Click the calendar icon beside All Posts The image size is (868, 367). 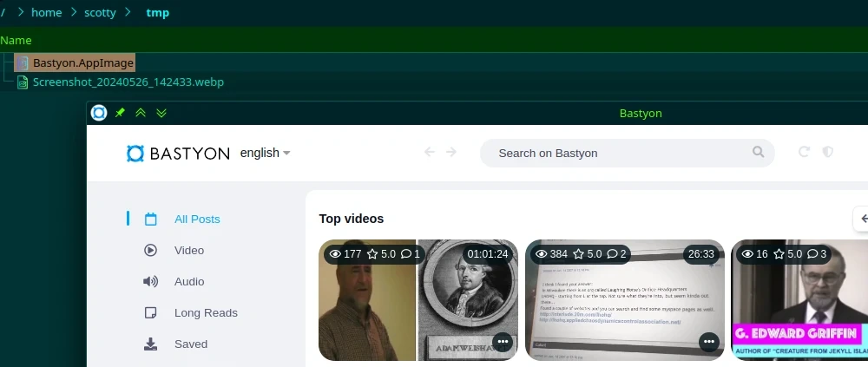pos(150,220)
